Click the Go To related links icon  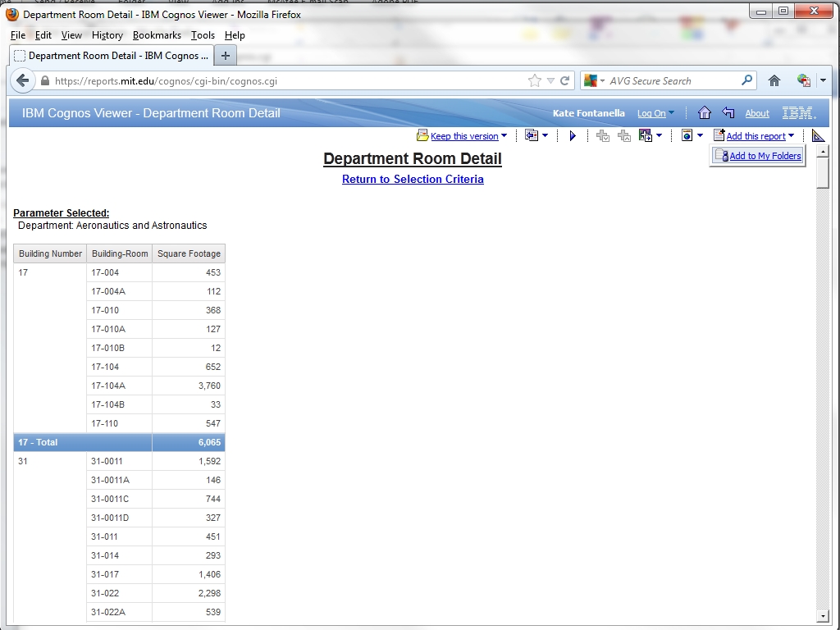645,135
